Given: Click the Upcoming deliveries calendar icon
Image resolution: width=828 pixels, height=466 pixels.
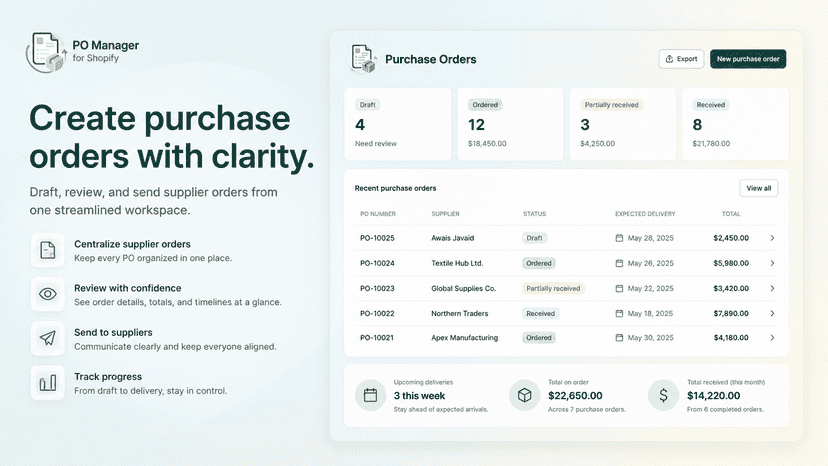Looking at the screenshot, I should (371, 395).
